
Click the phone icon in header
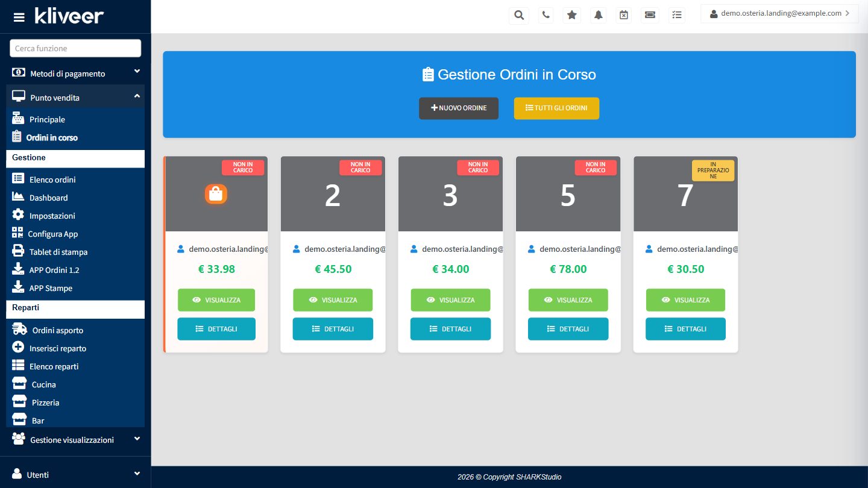(x=546, y=15)
